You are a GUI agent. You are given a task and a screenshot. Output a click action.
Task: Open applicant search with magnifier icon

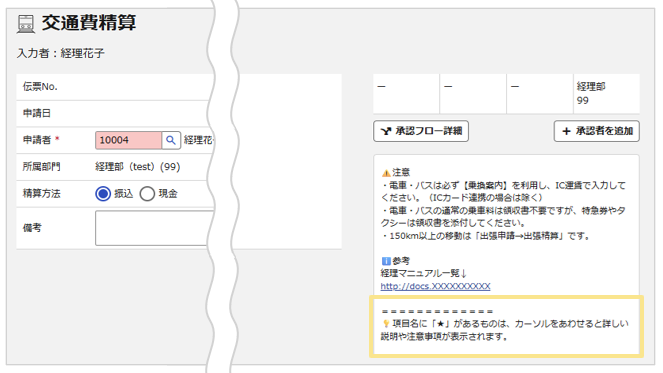(x=171, y=140)
